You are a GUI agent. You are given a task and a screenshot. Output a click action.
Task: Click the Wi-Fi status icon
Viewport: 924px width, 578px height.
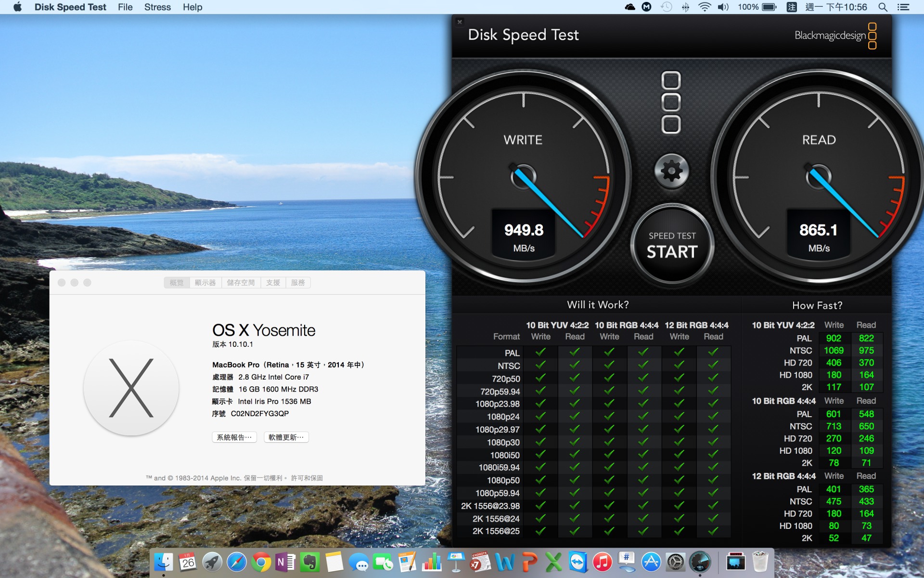pyautogui.click(x=705, y=7)
